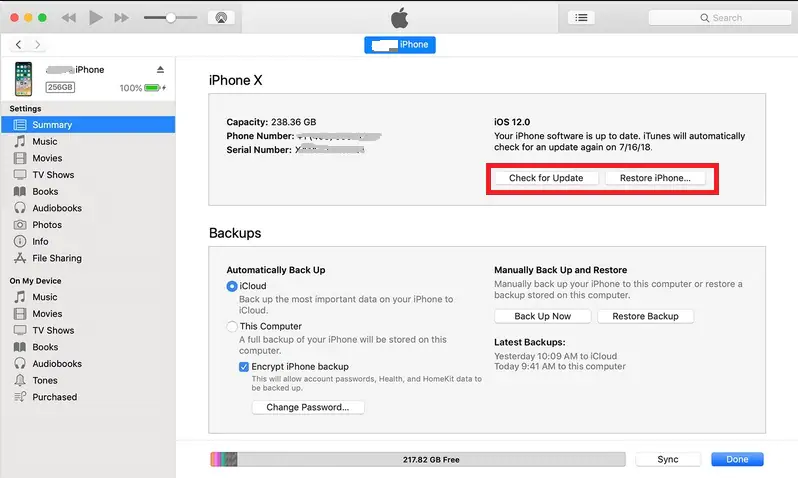
Task: Click the 256GB capacity badge
Action: 60,88
